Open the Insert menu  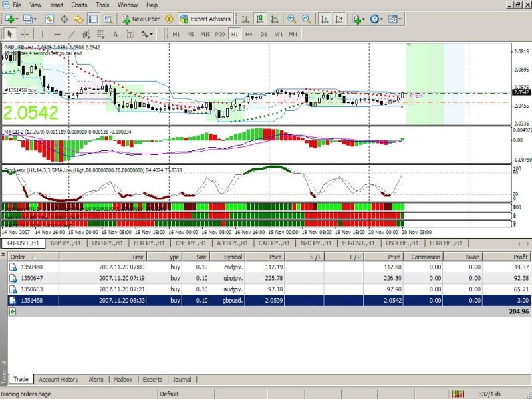point(57,5)
